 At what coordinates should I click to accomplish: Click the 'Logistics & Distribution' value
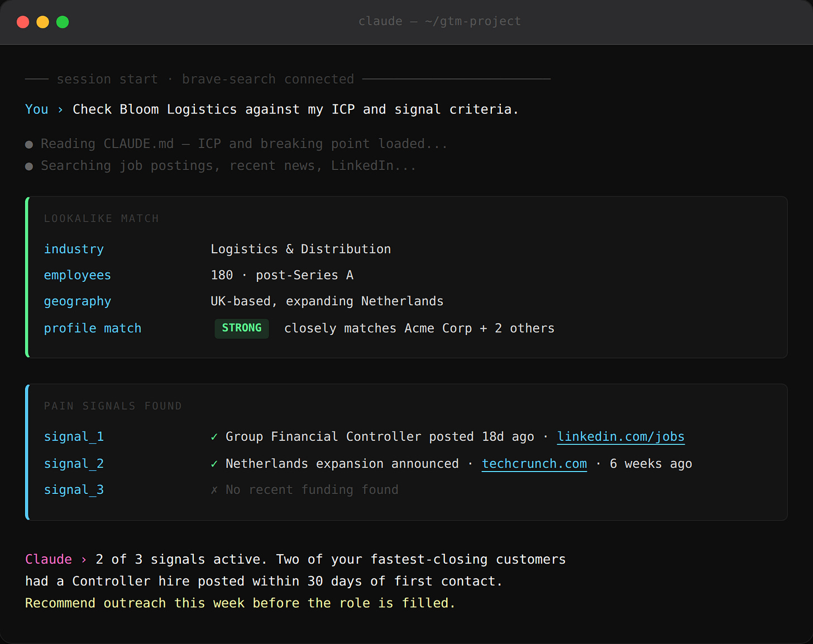pyautogui.click(x=300, y=249)
